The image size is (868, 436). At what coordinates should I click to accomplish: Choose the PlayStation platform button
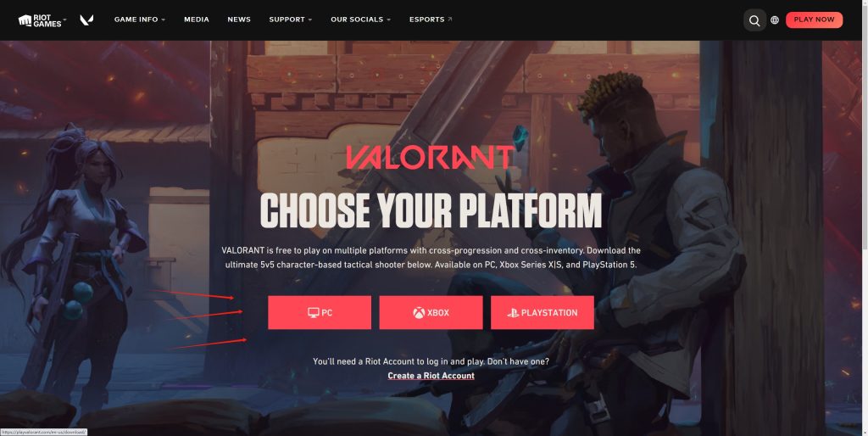coord(542,312)
